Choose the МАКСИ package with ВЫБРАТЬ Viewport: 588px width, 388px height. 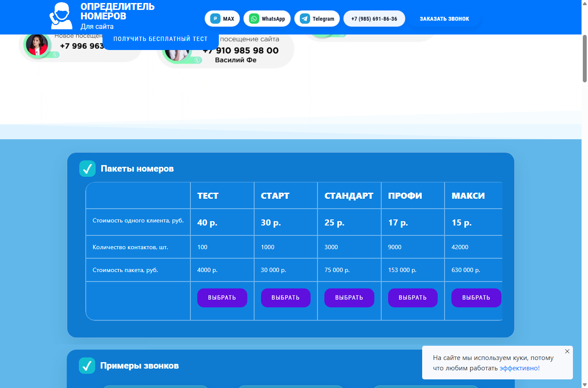click(x=476, y=298)
